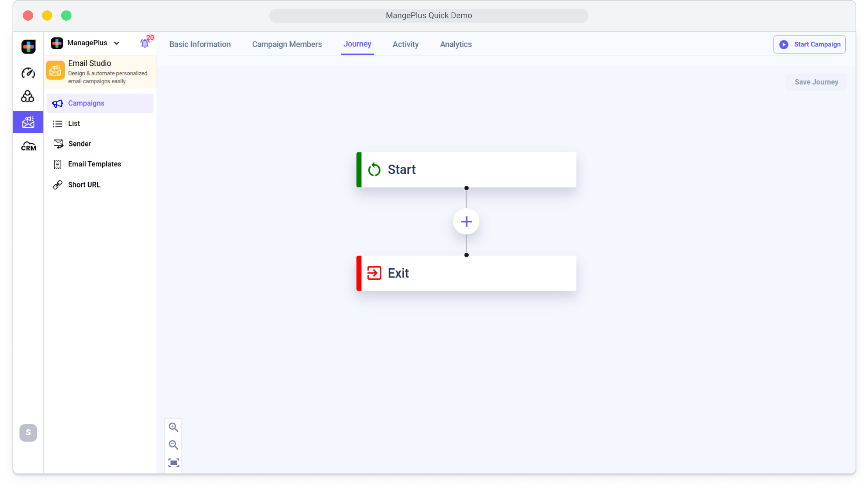Open the CRM cloud icon
868x489 pixels.
click(x=28, y=146)
